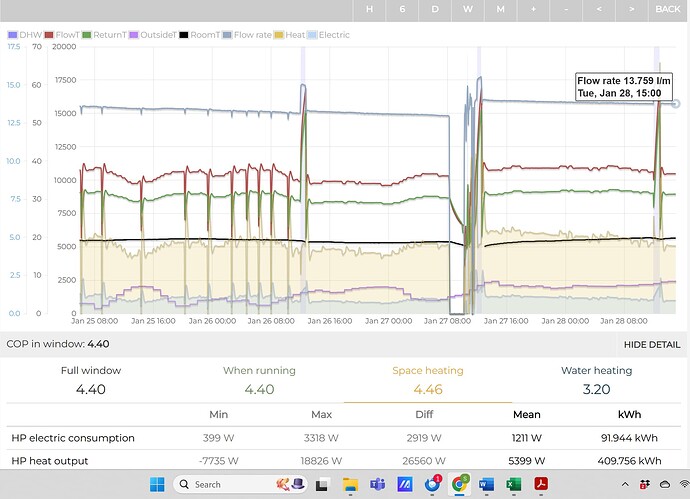
Task: Click the COP in window 4.40 text
Action: [58, 344]
